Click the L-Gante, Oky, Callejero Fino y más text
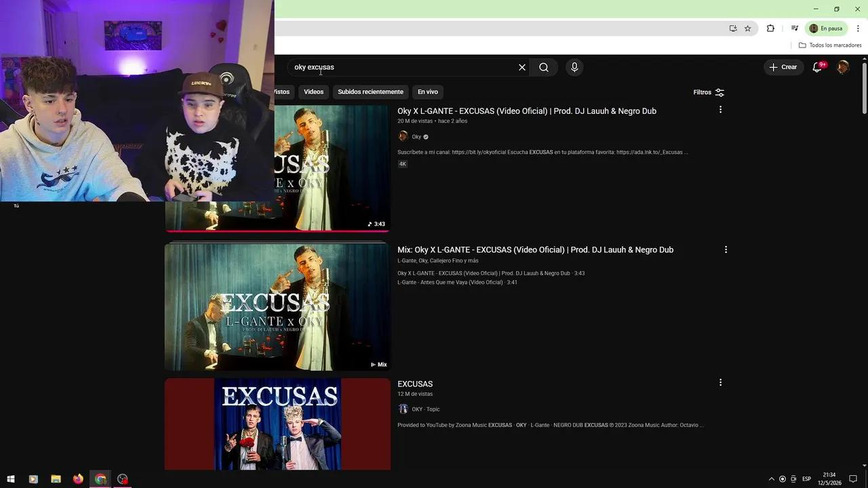Screen dimensions: 868x488 438,261
